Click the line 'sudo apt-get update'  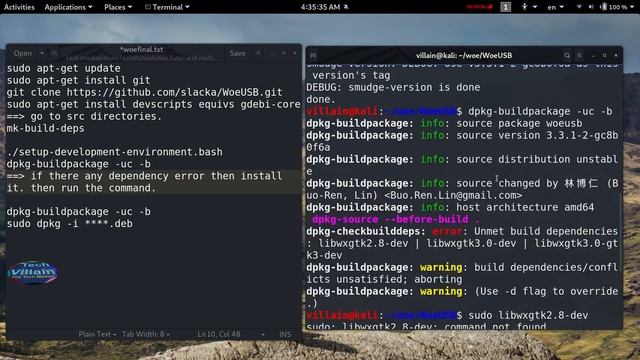click(x=64, y=68)
